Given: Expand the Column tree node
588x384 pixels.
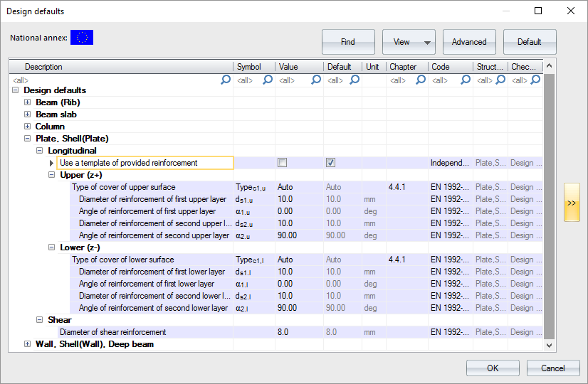Looking at the screenshot, I should [x=28, y=127].
